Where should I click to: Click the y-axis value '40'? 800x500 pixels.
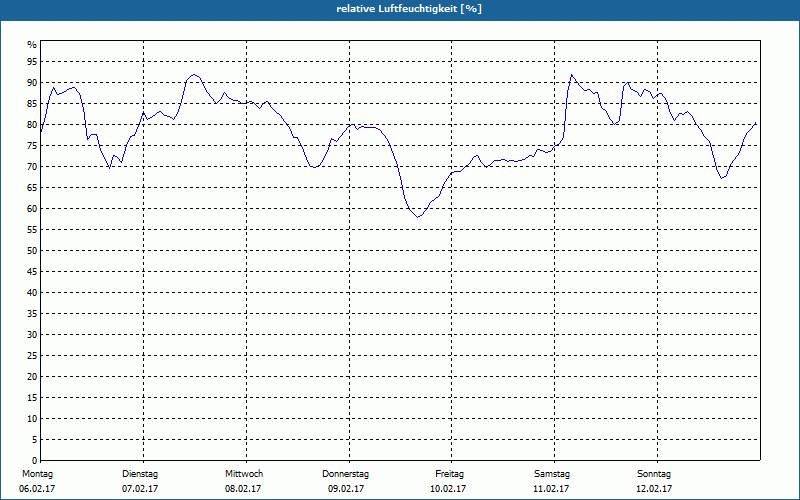click(32, 292)
